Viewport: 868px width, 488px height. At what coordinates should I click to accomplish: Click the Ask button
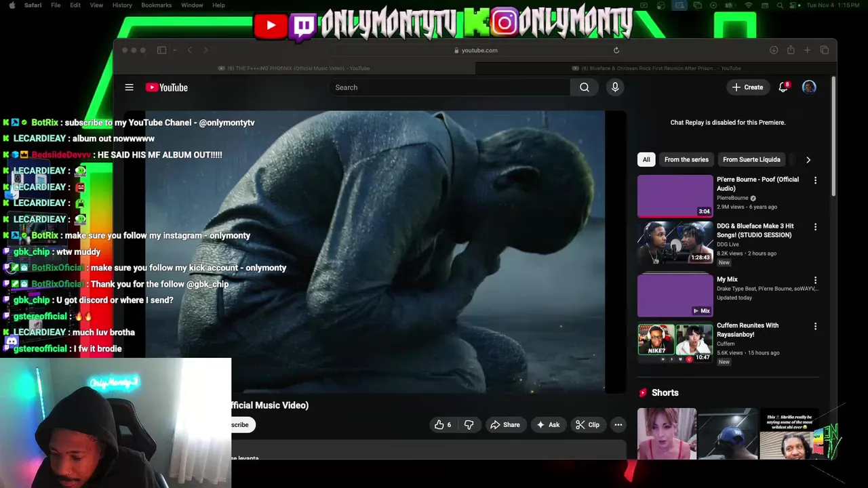tap(548, 425)
